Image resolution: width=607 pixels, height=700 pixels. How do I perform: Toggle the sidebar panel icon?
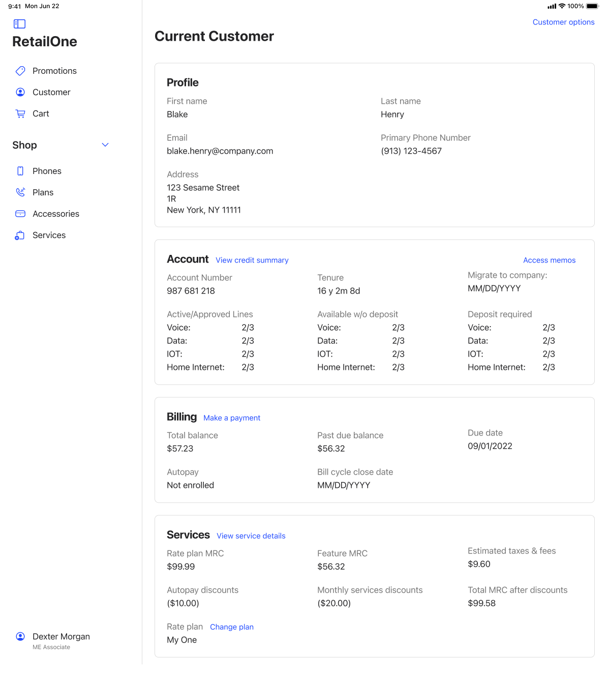(x=19, y=24)
